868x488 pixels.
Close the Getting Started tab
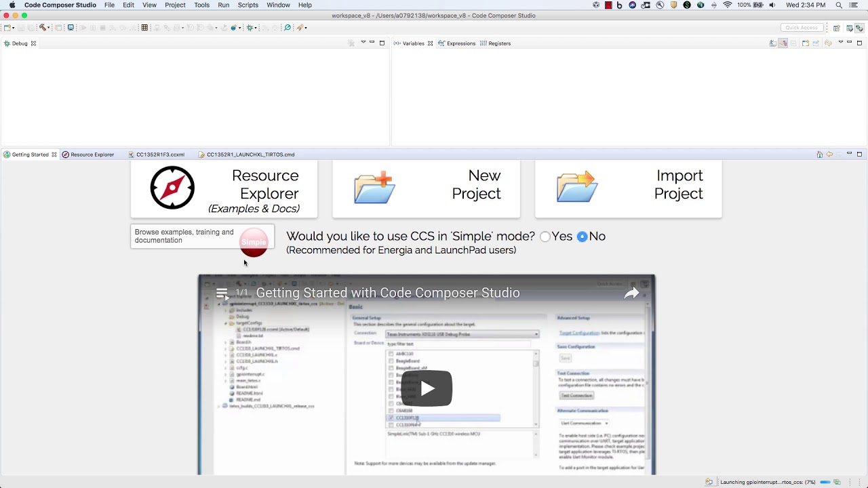54,155
